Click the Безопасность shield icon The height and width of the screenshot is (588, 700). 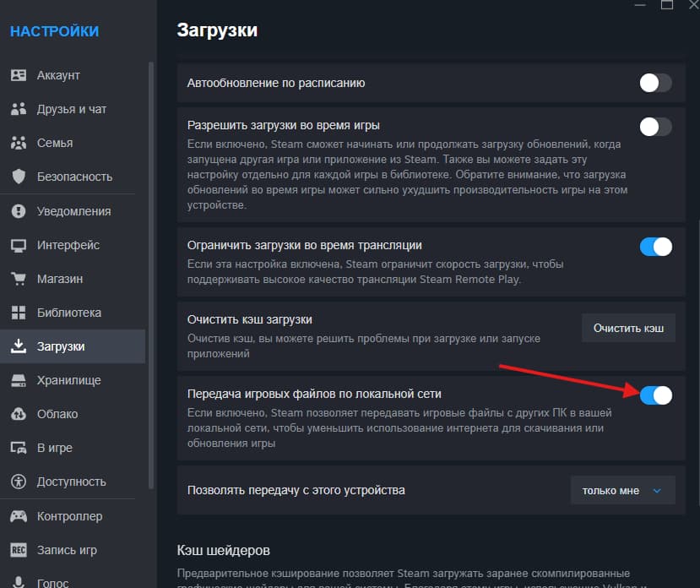click(x=19, y=177)
